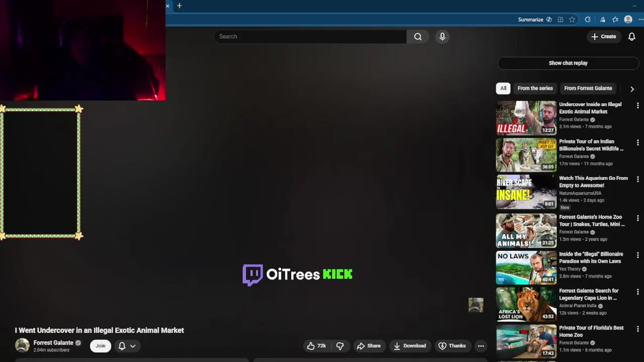This screenshot has width=644, height=362.
Task: Click Show chat replay button
Action: pos(568,63)
